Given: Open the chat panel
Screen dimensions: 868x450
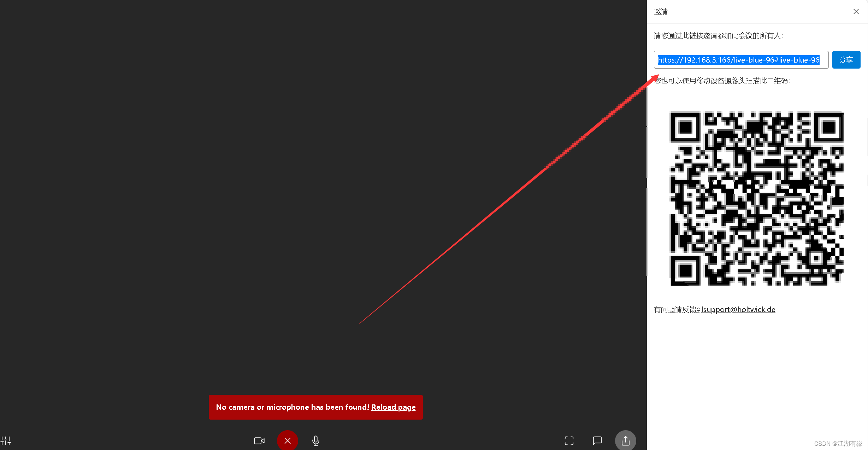Looking at the screenshot, I should [x=597, y=441].
